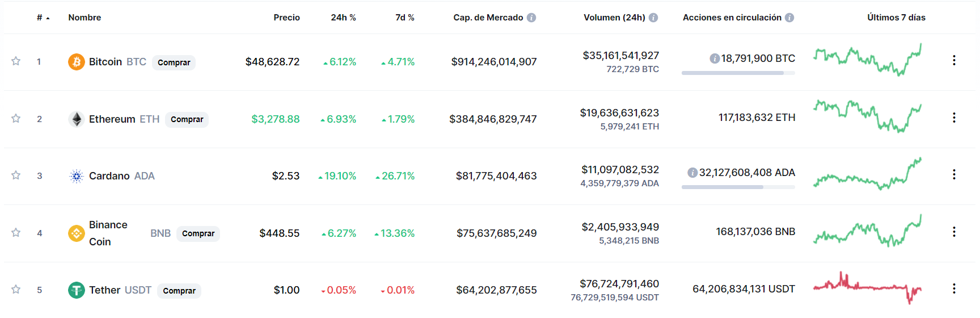The image size is (980, 318).
Task: Click Bitcoin circulating supply progress bar
Action: (x=738, y=73)
